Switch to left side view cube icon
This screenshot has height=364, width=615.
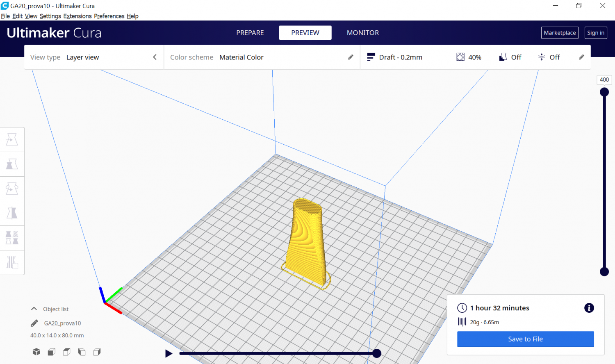coord(82,352)
